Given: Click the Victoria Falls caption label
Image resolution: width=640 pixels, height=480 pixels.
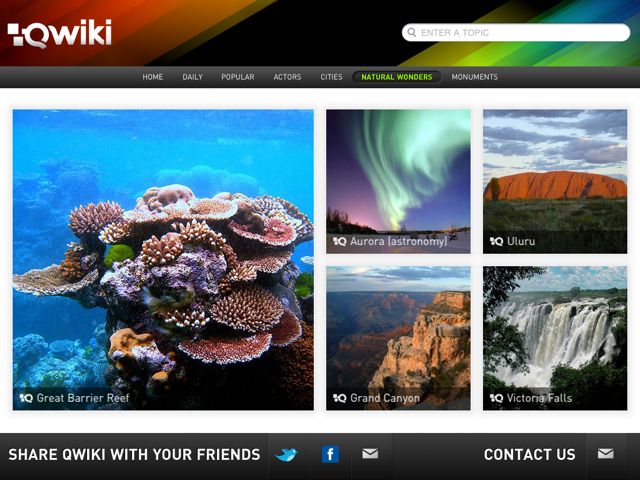Looking at the screenshot, I should [539, 398].
